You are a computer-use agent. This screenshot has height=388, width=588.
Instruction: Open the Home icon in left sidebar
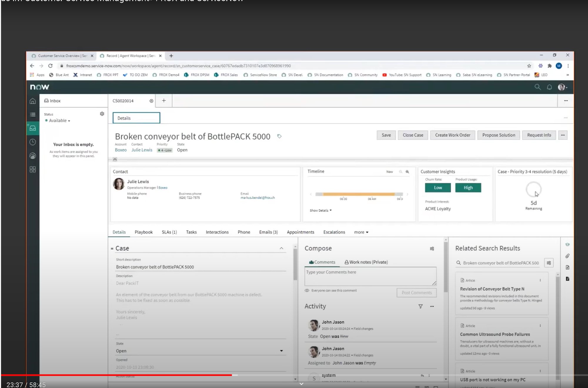[x=33, y=101]
